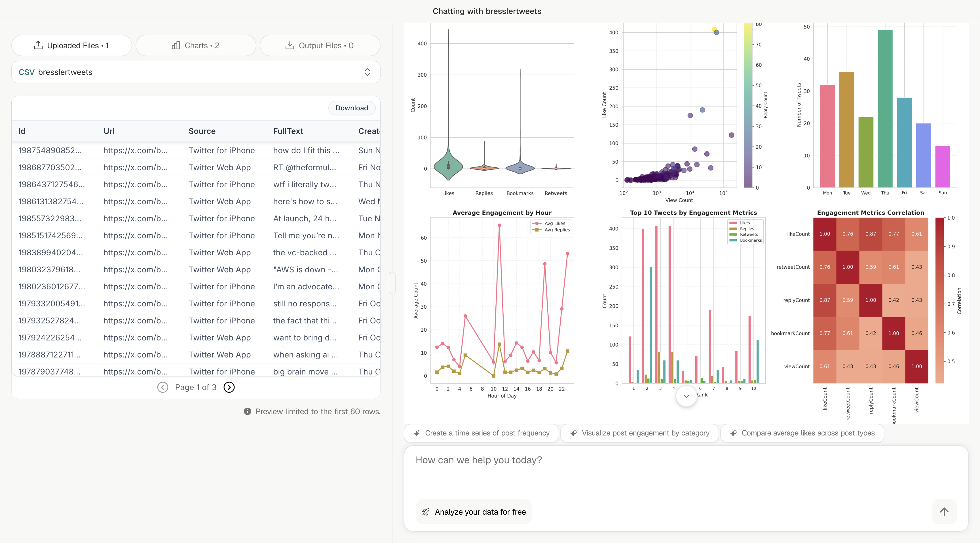
Task: Expand the table to the next page chevron
Action: point(229,387)
